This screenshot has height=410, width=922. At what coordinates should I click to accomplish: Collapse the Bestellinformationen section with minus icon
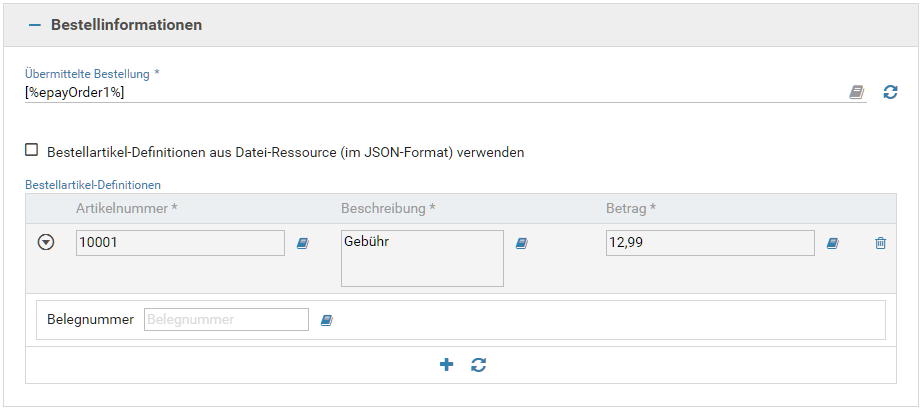[35, 24]
